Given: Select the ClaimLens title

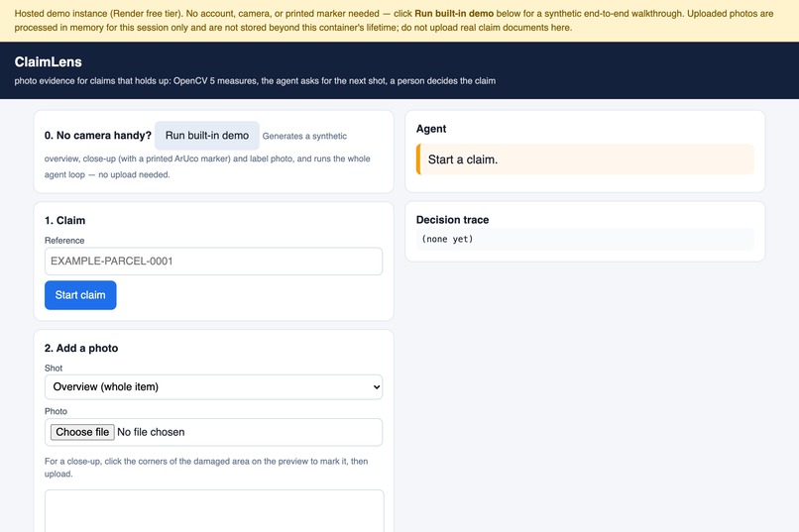Looking at the screenshot, I should pos(49,61).
